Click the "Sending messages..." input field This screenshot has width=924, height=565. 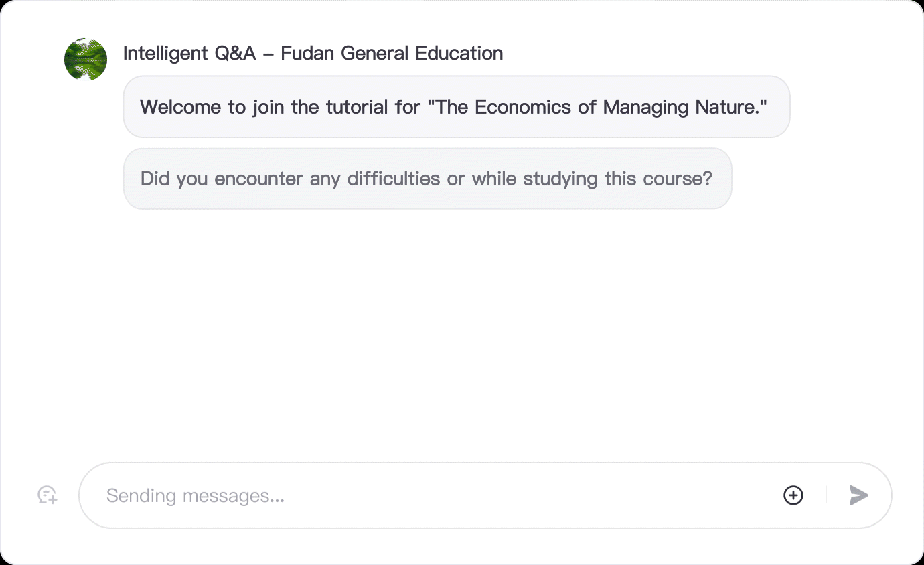click(x=429, y=495)
